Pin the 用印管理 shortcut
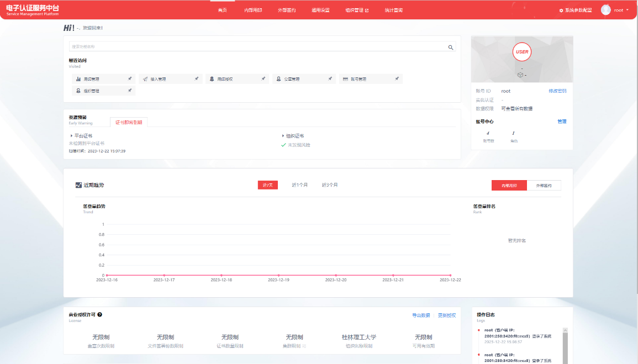Screen dimensions: 638x364 pos(130,79)
